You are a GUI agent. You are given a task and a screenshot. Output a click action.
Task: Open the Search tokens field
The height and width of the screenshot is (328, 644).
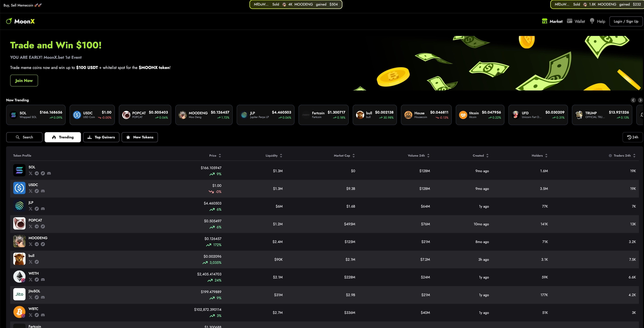pos(24,137)
